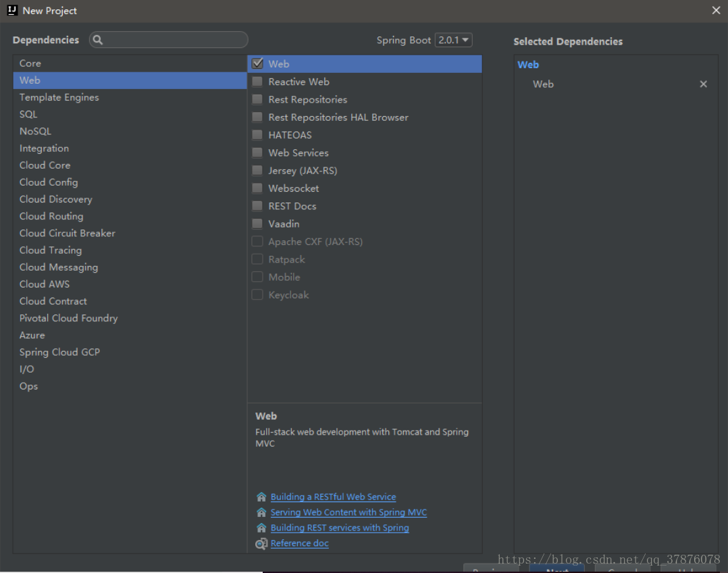Click the house icon beside Serving Web Content

click(261, 512)
